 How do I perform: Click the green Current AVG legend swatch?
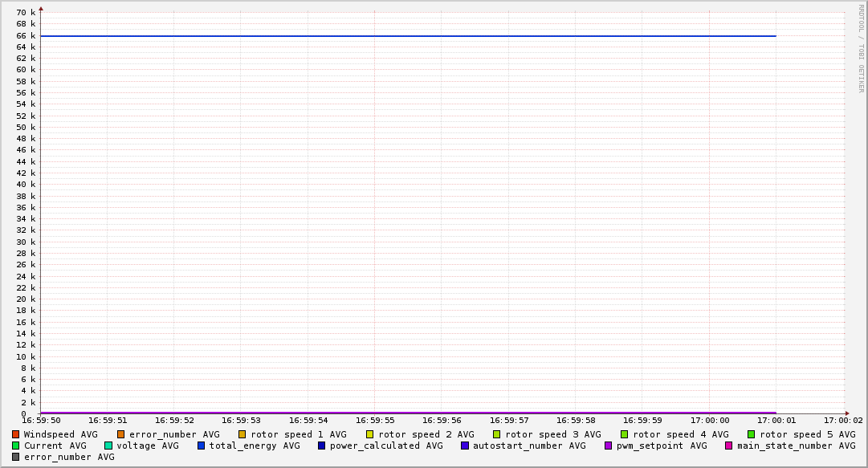[x=15, y=446]
